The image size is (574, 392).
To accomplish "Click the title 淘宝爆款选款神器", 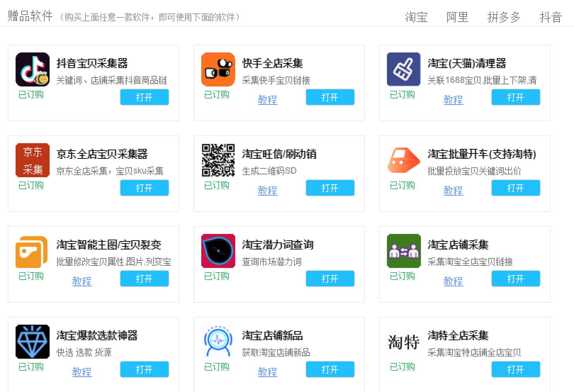I will tap(97, 336).
